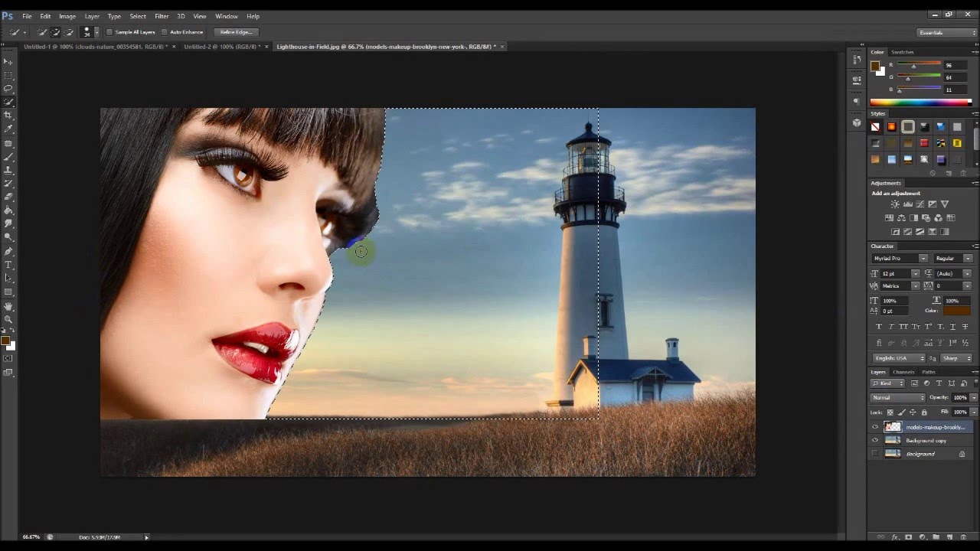Click the Refine Edge button
Screen dimensions: 980x551
(236, 32)
